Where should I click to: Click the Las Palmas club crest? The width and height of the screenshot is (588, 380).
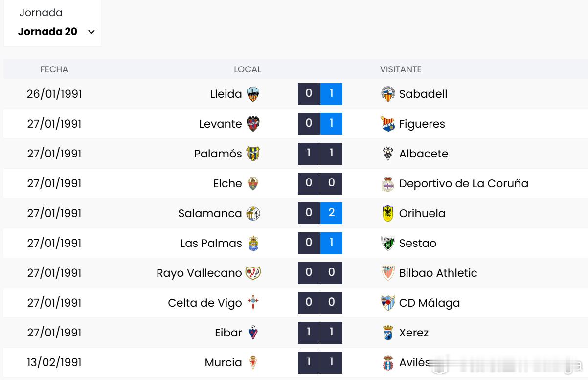click(253, 243)
